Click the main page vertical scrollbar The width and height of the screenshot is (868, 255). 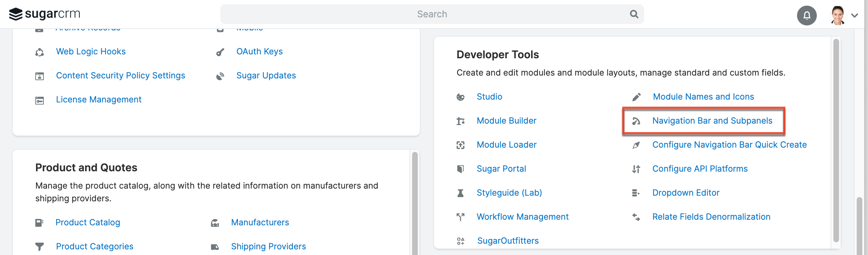coord(860,226)
